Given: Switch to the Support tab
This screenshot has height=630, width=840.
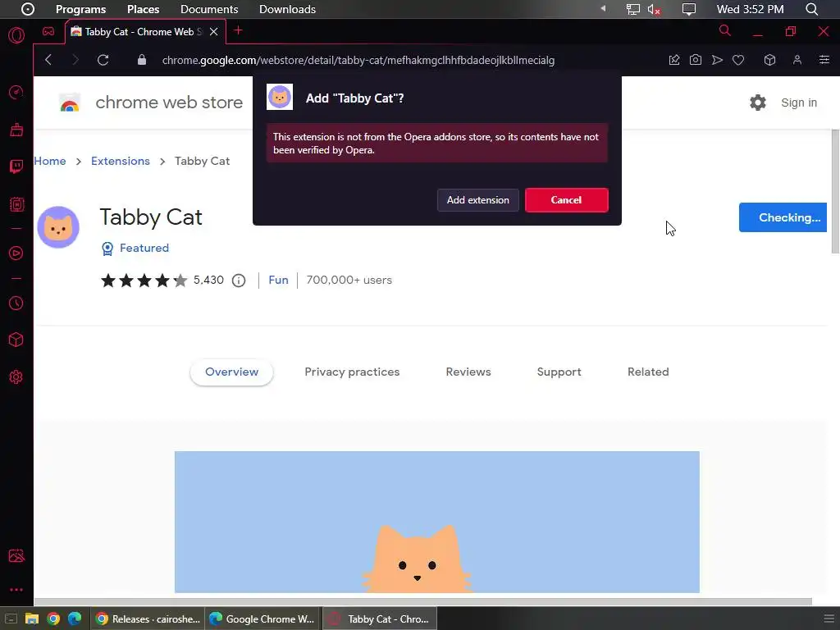Looking at the screenshot, I should pos(559,372).
